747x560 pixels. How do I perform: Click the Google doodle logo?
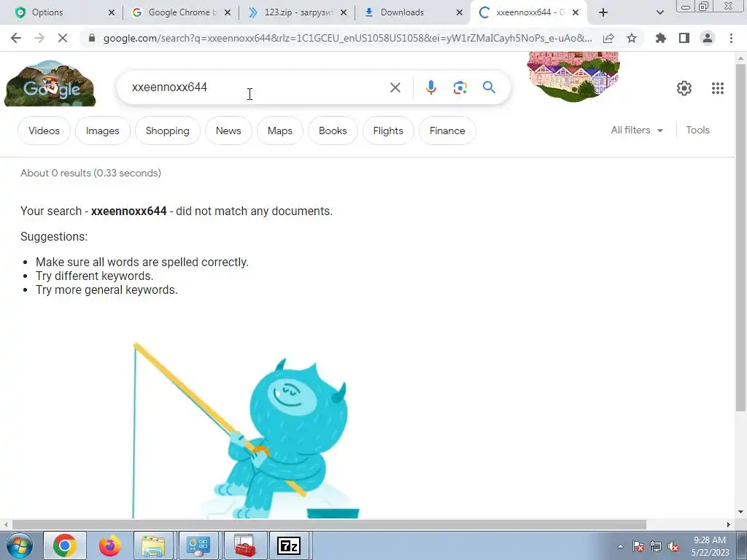click(50, 84)
